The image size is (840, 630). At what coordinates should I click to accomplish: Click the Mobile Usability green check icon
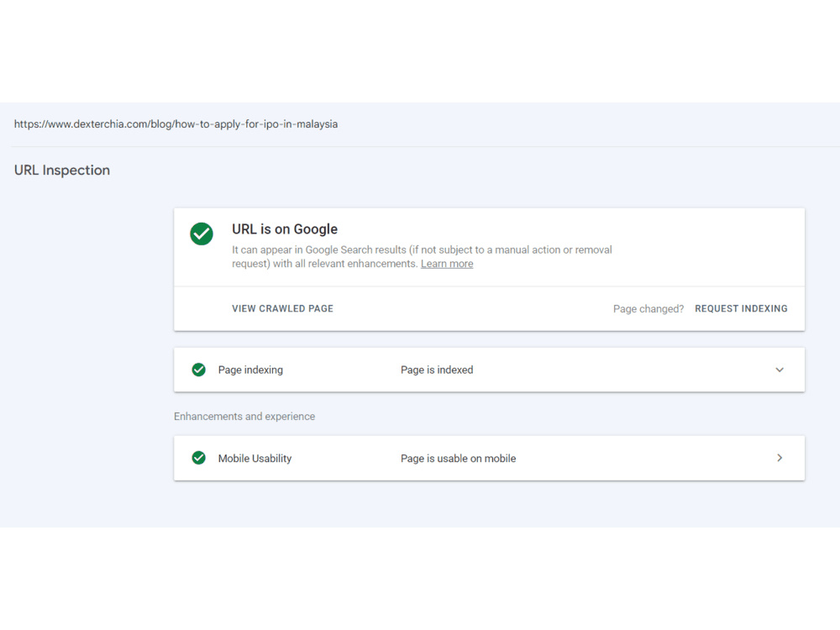tap(199, 458)
